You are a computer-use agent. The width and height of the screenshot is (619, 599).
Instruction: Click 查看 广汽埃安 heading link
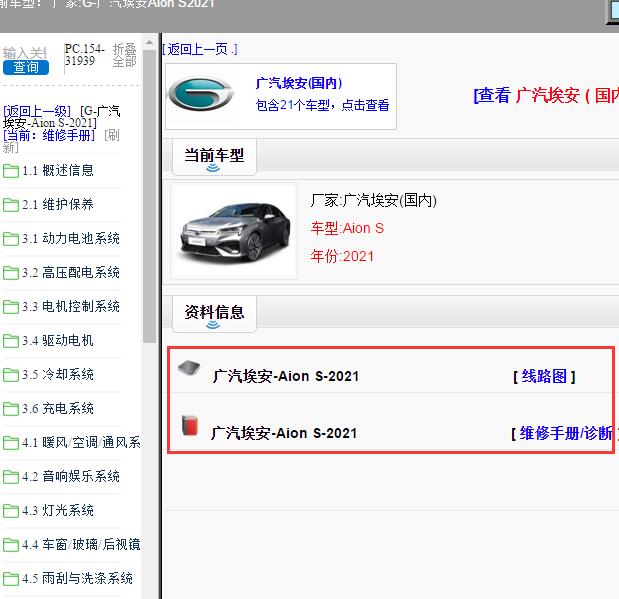pyautogui.click(x=546, y=95)
